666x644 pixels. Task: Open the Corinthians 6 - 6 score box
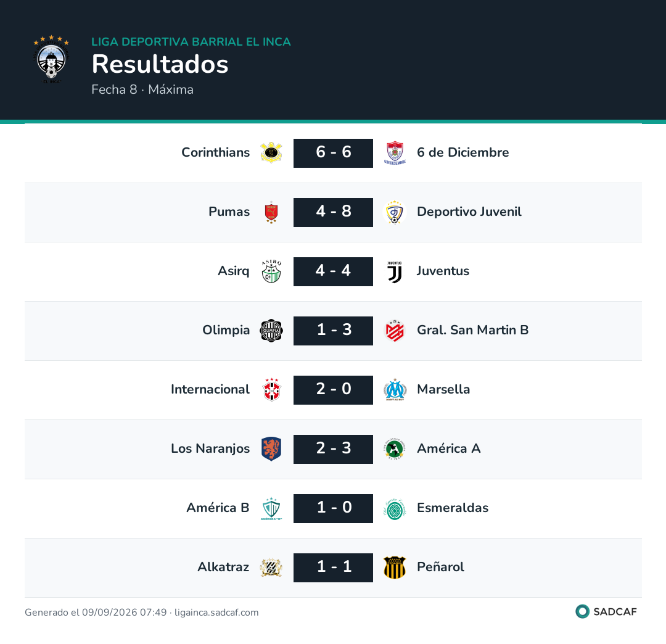[334, 153]
